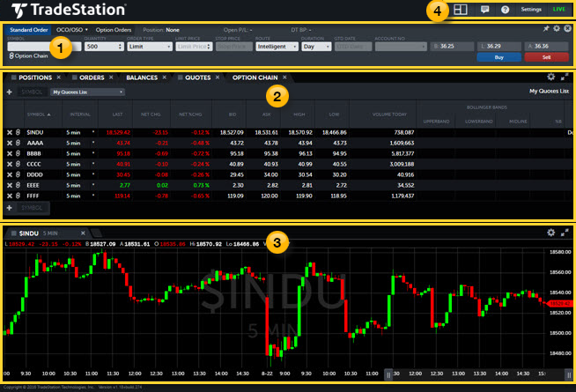Switch to the POSITIONS tab
576x392 pixels.
click(35, 78)
